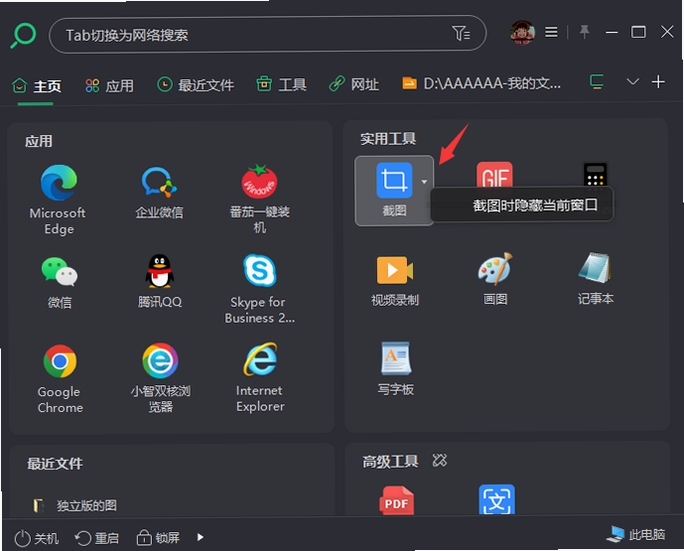The width and height of the screenshot is (684, 551).
Task: Open 此电脑
Action: tap(636, 534)
